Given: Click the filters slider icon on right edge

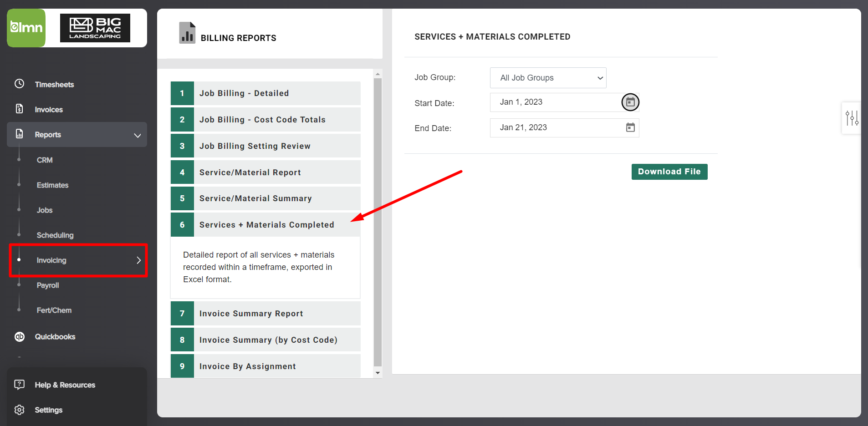Looking at the screenshot, I should pos(852,118).
